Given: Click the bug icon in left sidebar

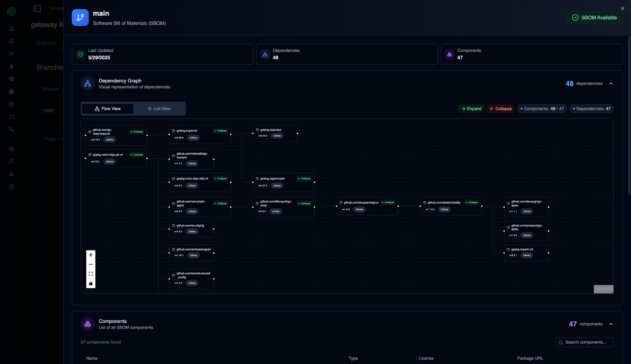Looking at the screenshot, I should [12, 92].
